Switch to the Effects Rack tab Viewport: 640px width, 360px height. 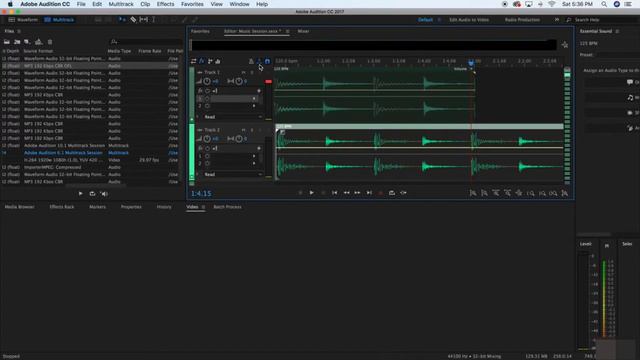pos(62,207)
